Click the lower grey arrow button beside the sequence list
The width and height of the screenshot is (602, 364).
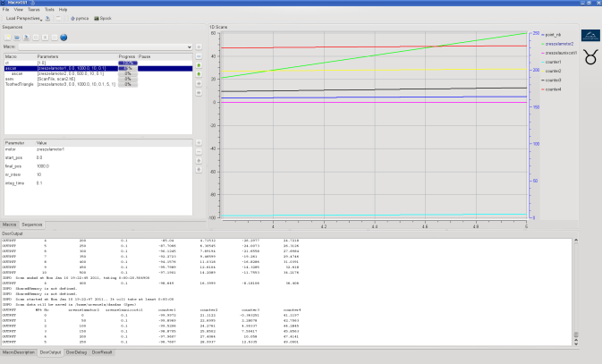pos(199,92)
